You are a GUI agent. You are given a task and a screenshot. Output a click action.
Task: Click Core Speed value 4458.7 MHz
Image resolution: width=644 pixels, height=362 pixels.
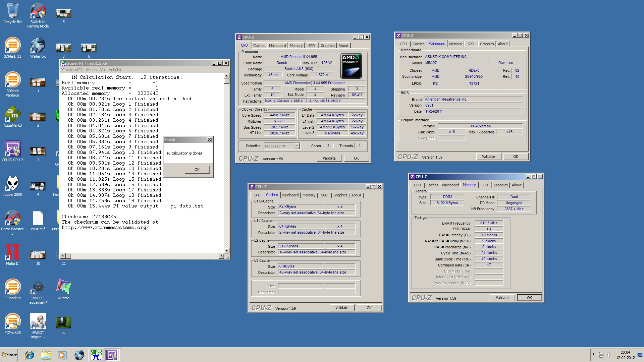[x=279, y=115]
